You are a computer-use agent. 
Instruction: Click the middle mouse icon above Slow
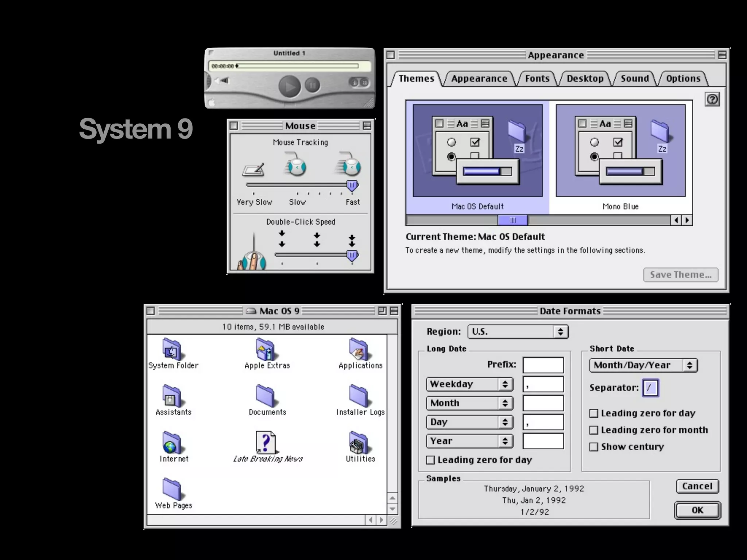pyautogui.click(x=295, y=164)
